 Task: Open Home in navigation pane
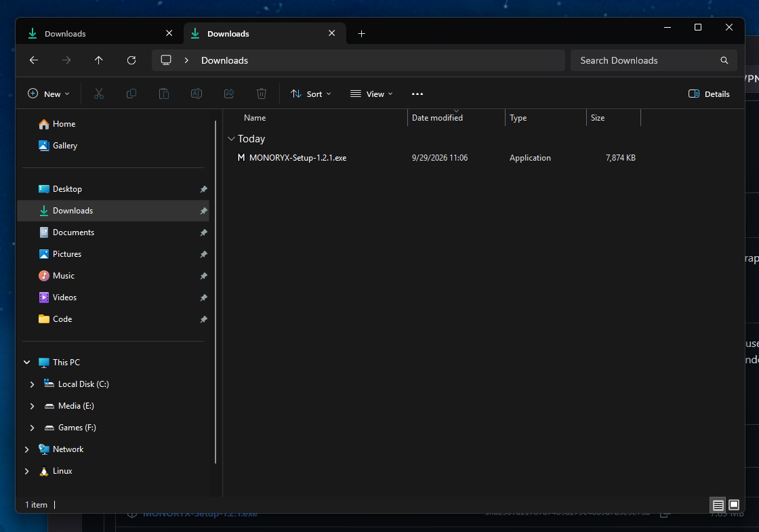click(x=113, y=124)
